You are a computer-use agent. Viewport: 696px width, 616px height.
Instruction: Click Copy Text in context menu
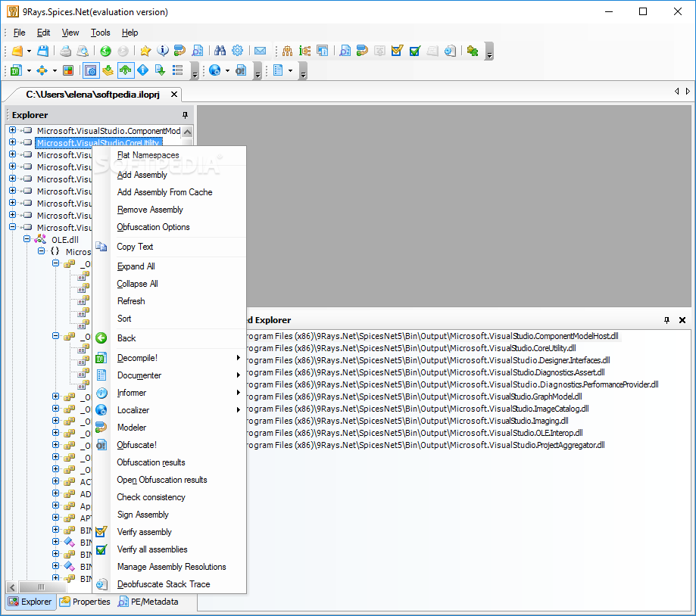[135, 247]
